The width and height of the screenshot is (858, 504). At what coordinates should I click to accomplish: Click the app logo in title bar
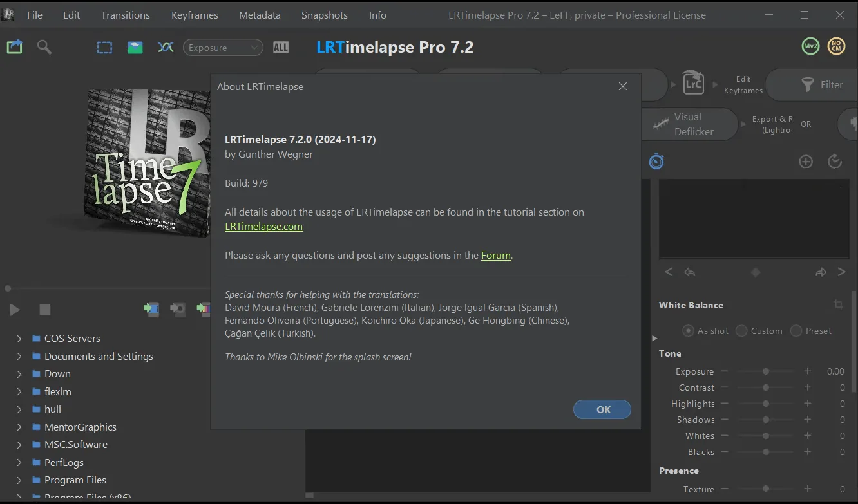(x=8, y=15)
